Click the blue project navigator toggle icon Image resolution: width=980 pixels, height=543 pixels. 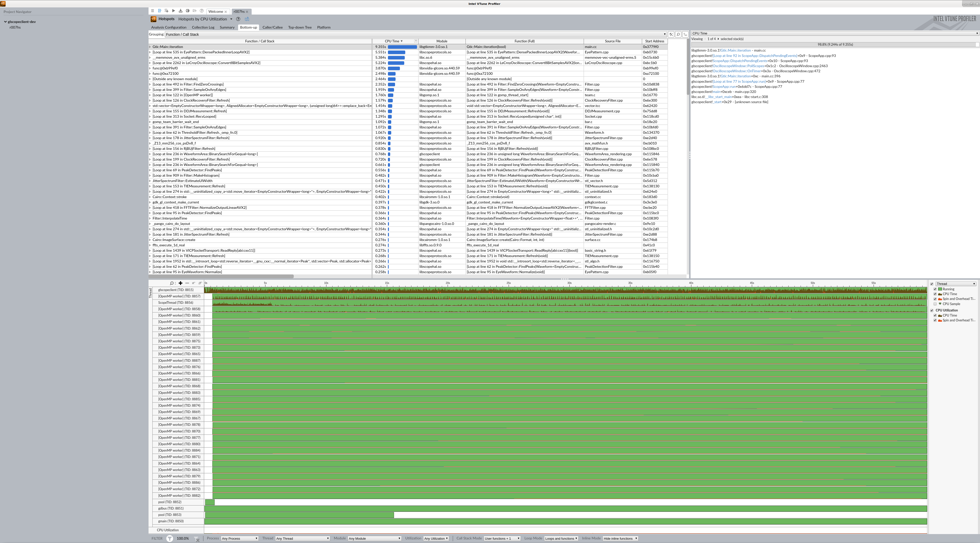[x=160, y=11]
